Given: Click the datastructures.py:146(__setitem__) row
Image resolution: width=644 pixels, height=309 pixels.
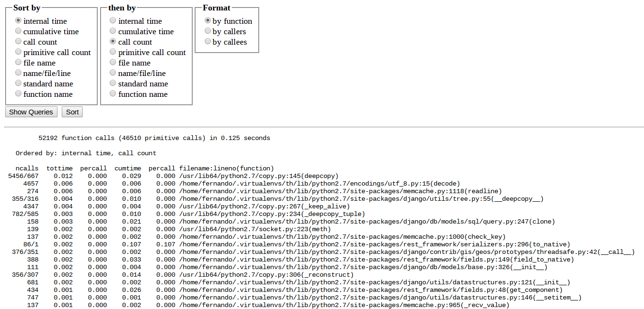Looking at the screenshot, I should click(304, 298).
